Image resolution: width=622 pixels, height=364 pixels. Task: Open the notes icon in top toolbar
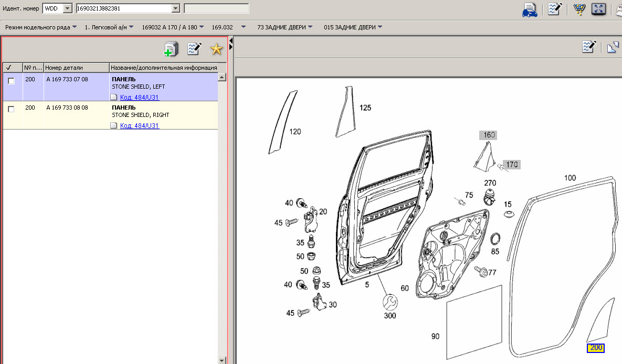[x=555, y=9]
